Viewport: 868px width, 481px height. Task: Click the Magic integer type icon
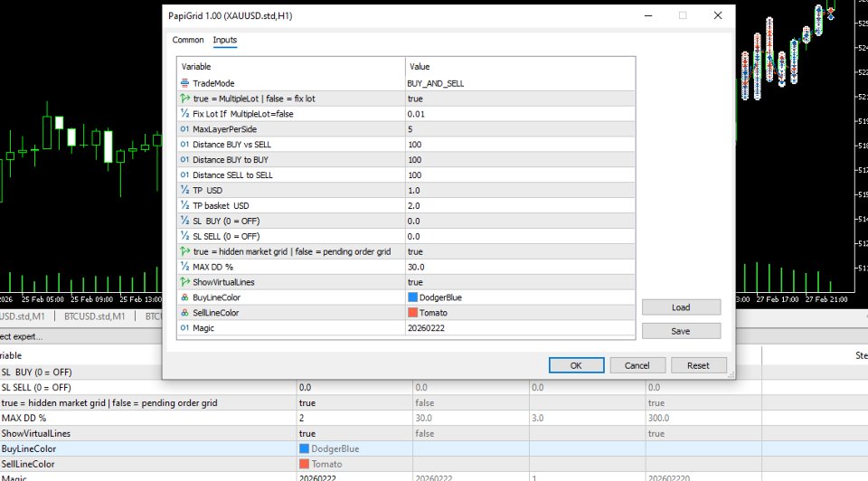[x=184, y=327]
